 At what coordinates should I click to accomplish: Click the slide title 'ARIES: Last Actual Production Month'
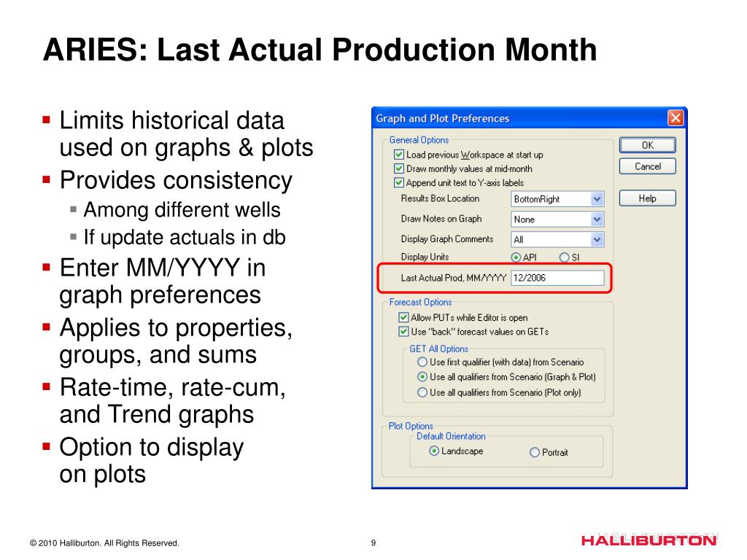pos(320,50)
